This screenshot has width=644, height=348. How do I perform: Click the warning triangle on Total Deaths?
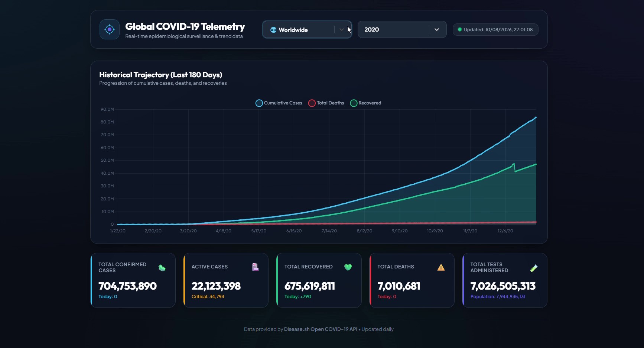[x=441, y=267]
